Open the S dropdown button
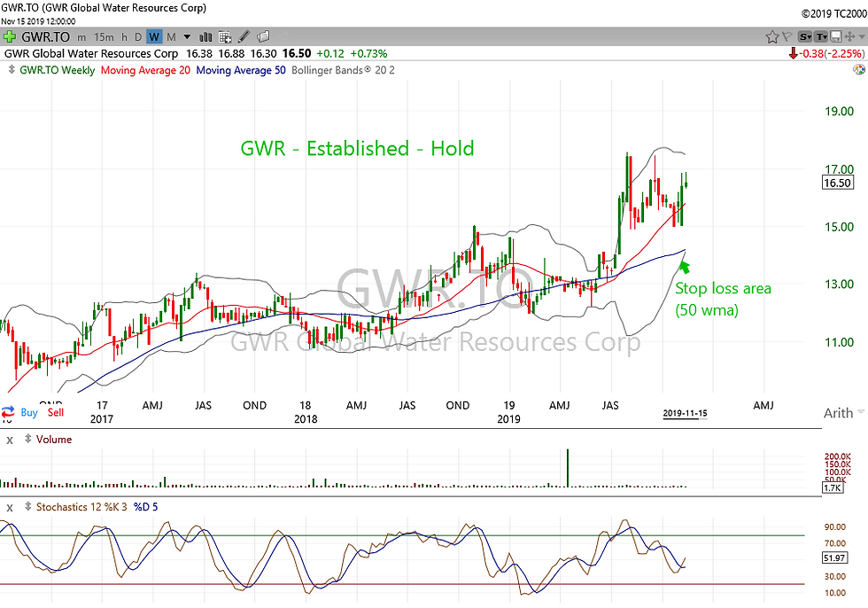Image resolution: width=868 pixels, height=608 pixels. pos(805,37)
